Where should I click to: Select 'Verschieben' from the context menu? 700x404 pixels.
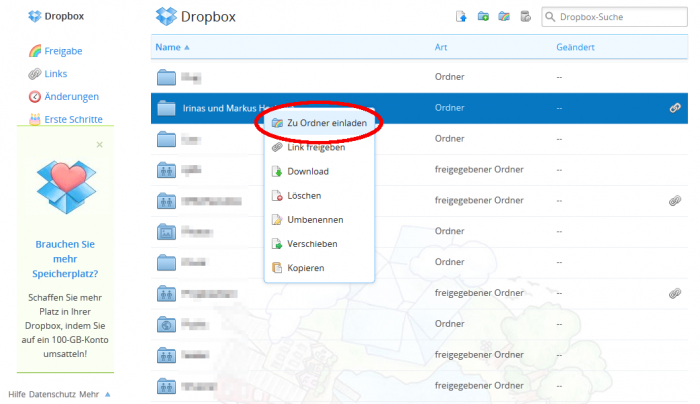[x=312, y=243]
